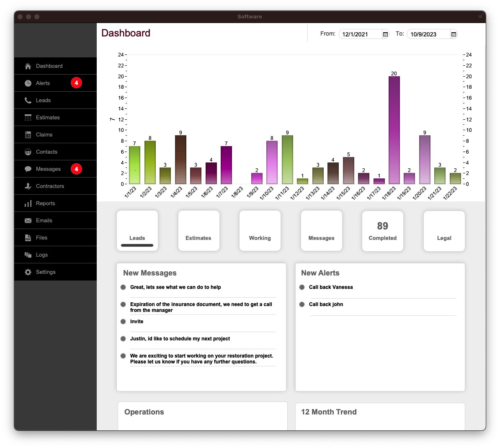
Task: Click the From date field showing 12/1/2021
Action: tap(359, 34)
